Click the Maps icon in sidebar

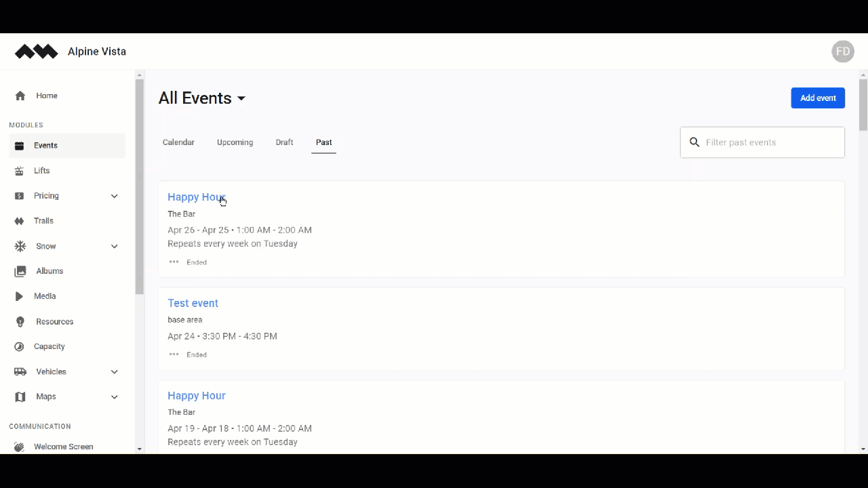tap(20, 396)
